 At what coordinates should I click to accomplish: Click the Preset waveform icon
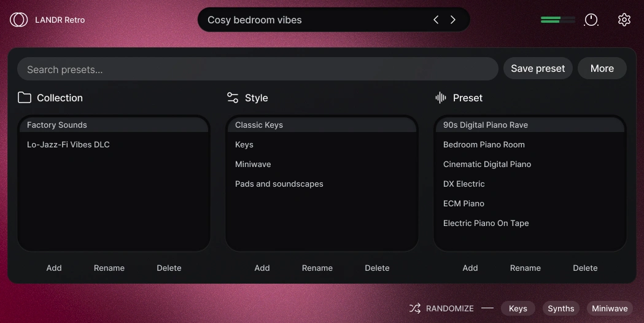(441, 98)
